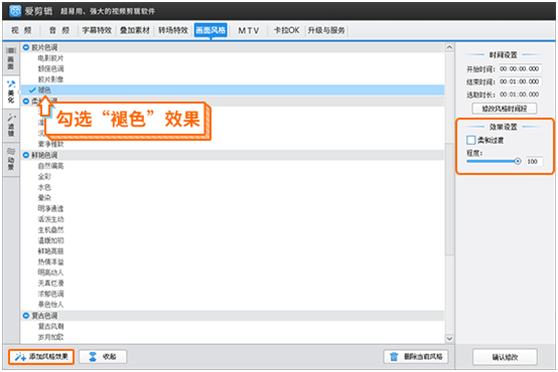This screenshot has height=372, width=558.
Task: Select the 岁月如歌 style
Action: tap(51, 337)
